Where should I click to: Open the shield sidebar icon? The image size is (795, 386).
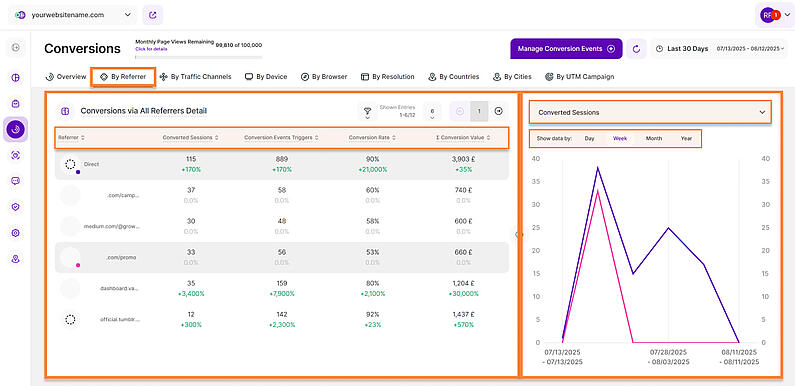point(16,207)
